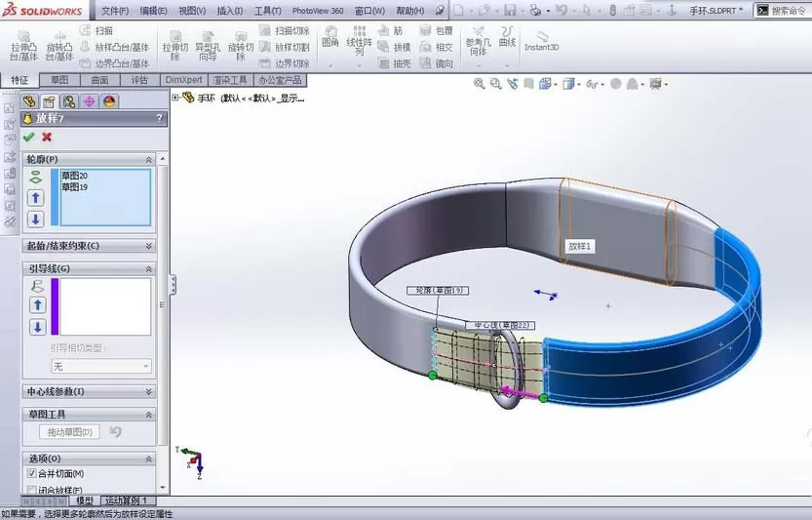
Task: Click the 拖动草图 button
Action: pyautogui.click(x=69, y=432)
